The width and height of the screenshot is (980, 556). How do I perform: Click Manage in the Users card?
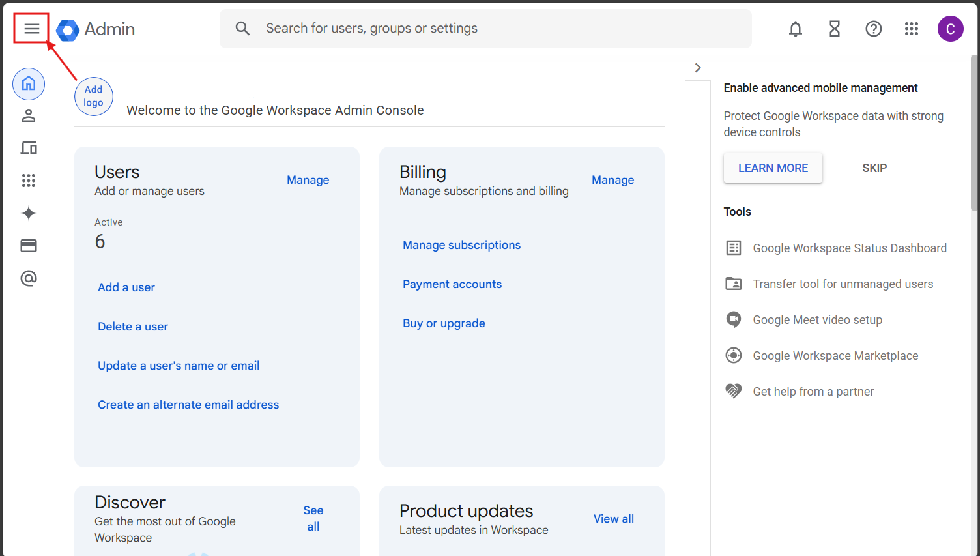pyautogui.click(x=308, y=180)
